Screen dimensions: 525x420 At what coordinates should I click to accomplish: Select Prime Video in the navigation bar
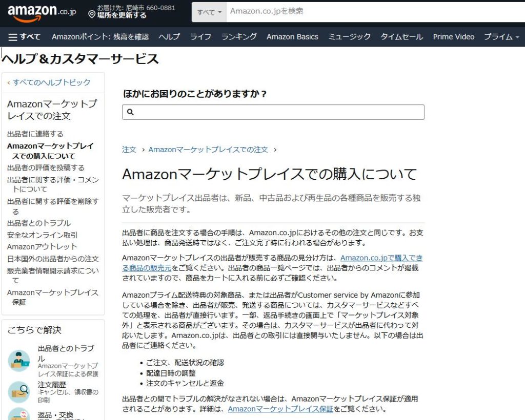(x=453, y=36)
